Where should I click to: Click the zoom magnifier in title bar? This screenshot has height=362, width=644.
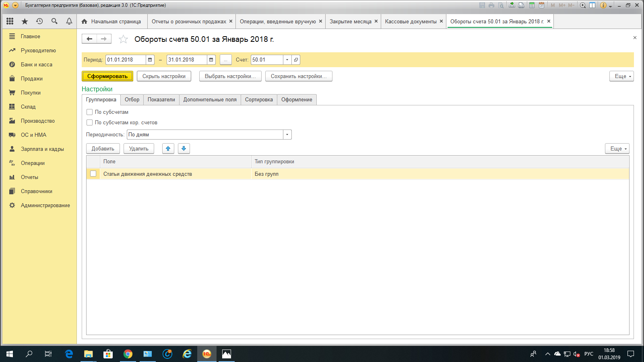pyautogui.click(x=583, y=5)
